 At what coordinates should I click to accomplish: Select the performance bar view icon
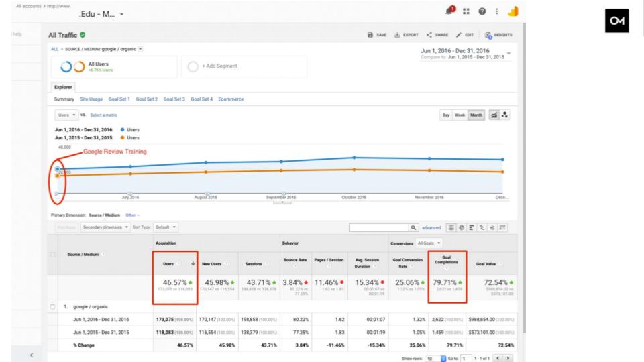[x=472, y=227]
